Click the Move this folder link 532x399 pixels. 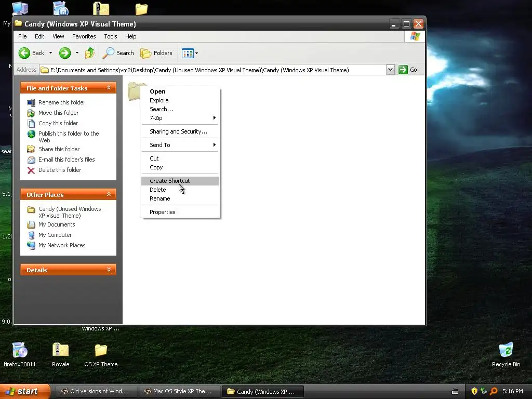point(58,113)
